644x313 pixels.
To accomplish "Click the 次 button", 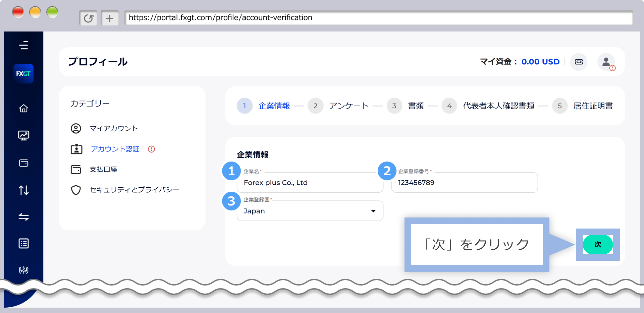I will [x=598, y=245].
